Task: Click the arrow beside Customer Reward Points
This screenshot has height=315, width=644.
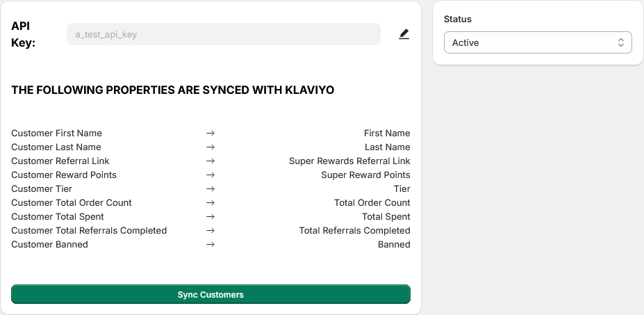Action: [x=210, y=175]
